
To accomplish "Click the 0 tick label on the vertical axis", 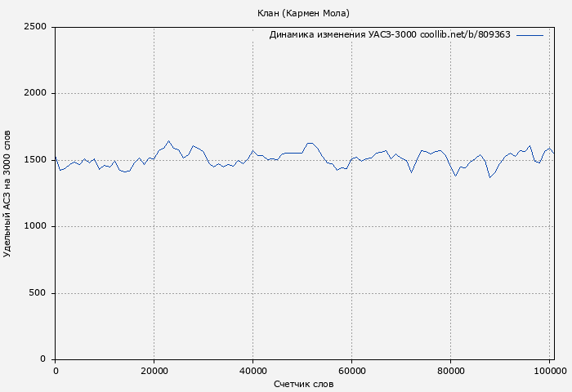I will click(x=45, y=359).
